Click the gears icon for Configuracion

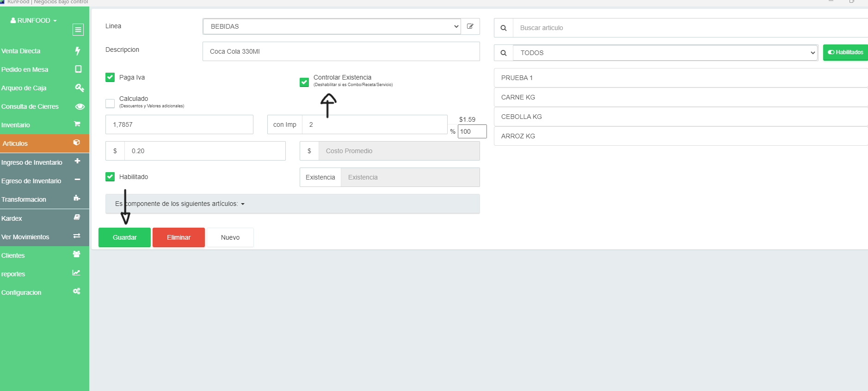(77, 292)
